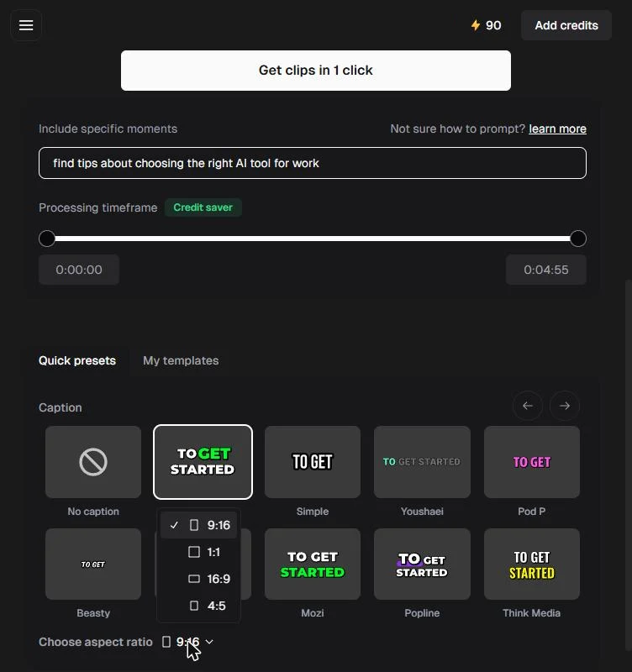
Task: Click the Processing timeframe label
Action: point(98,207)
